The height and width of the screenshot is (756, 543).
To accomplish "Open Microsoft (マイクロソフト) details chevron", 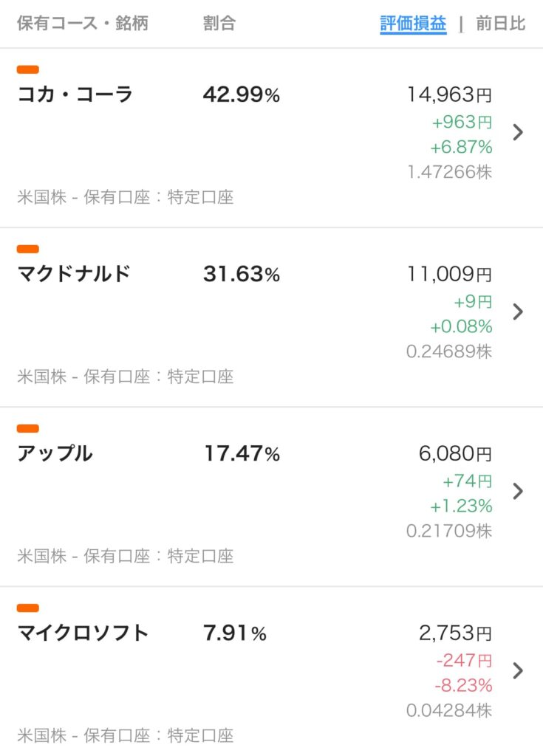I will pyautogui.click(x=518, y=670).
